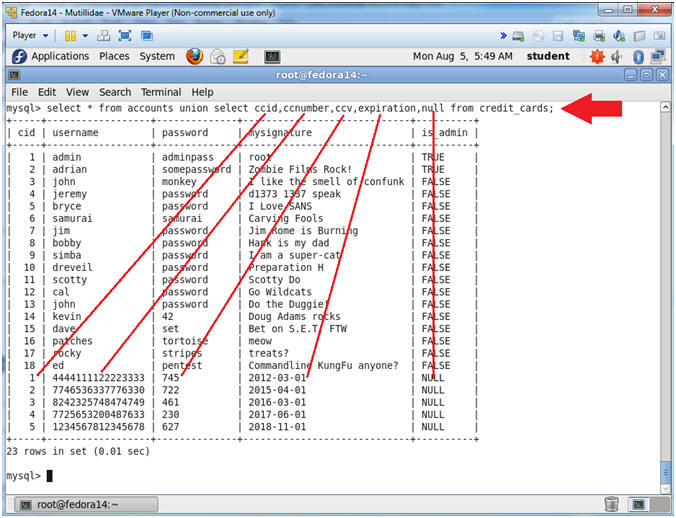Click the printer device icon
Viewport: 676px width, 518px height.
599,36
